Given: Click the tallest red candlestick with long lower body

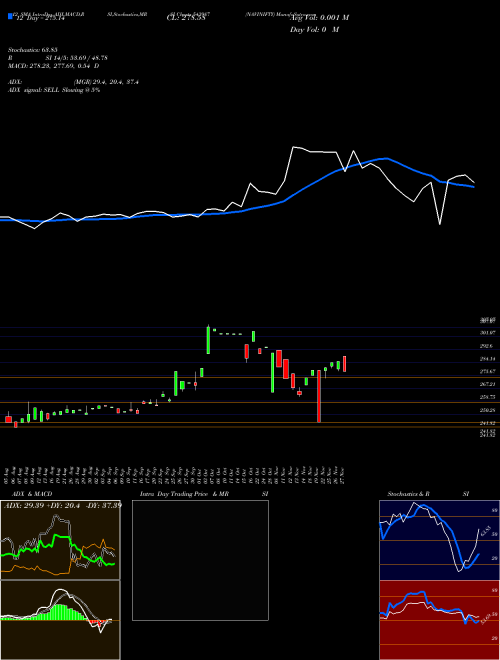Looking at the screenshot, I should pos(319,396).
